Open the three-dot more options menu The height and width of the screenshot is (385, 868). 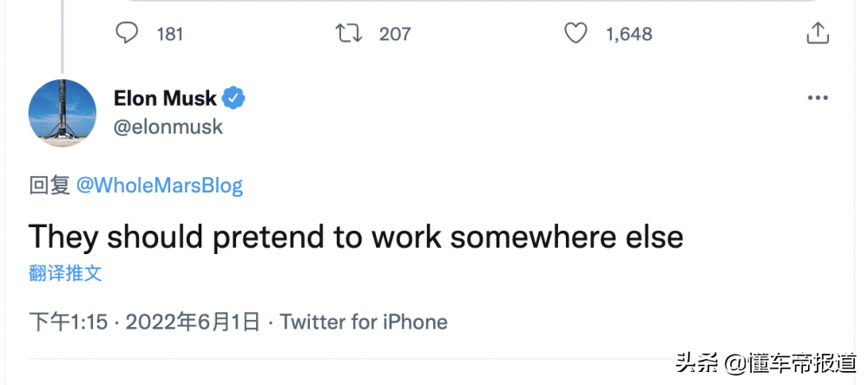tap(818, 98)
